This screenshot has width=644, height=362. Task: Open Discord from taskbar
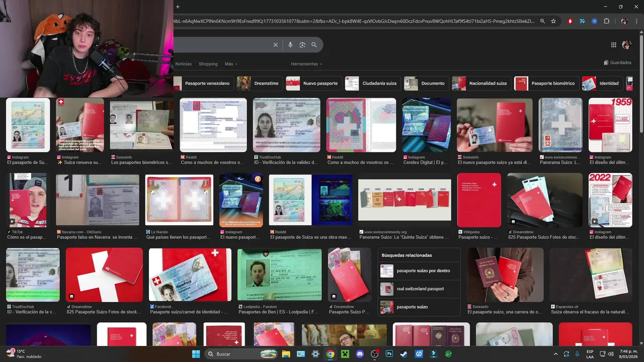click(360, 354)
